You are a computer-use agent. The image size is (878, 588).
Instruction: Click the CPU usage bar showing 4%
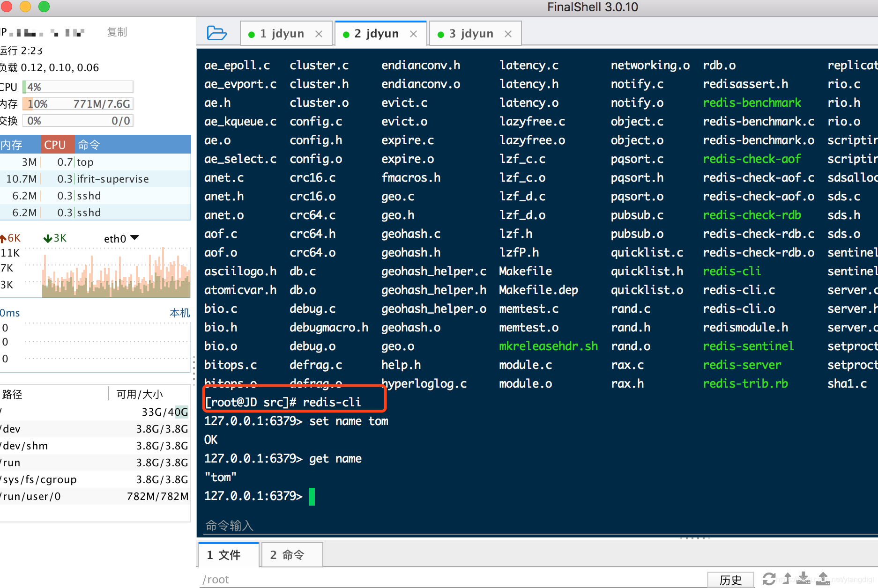point(78,87)
